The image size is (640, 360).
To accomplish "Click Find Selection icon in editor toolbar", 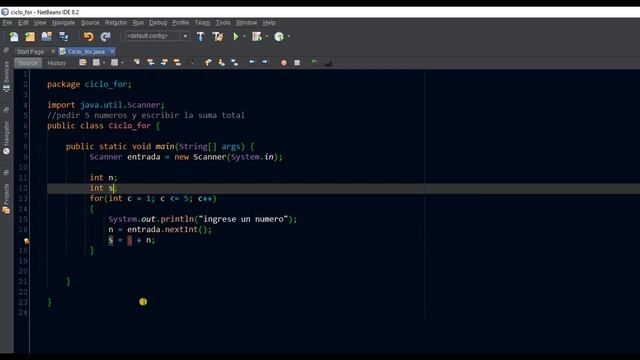I will coord(137,62).
